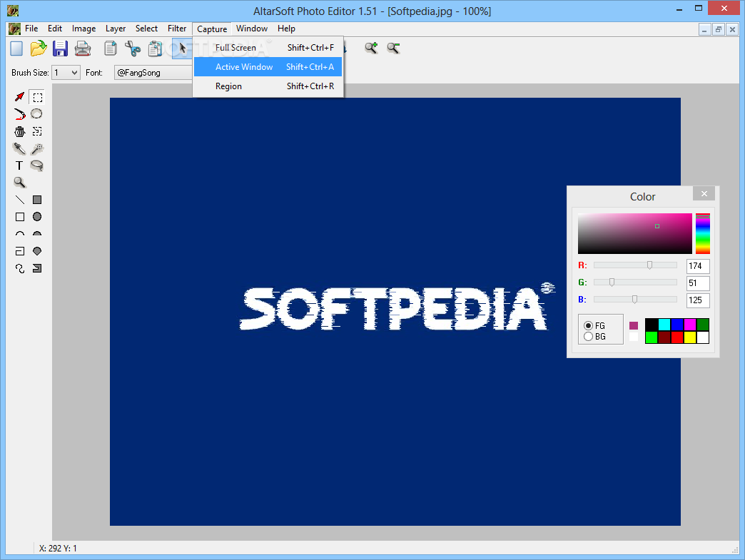The height and width of the screenshot is (560, 745).
Task: Select the elliptical selection tool
Action: (x=36, y=114)
